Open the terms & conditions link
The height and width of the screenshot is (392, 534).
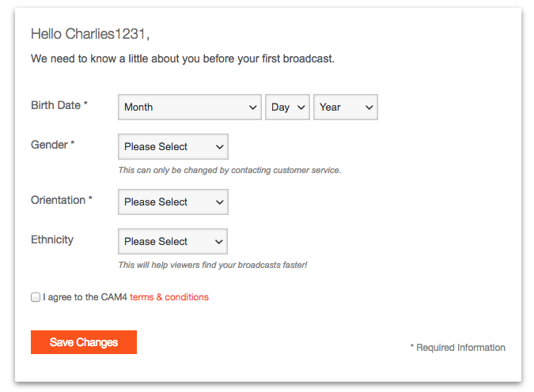(x=169, y=298)
